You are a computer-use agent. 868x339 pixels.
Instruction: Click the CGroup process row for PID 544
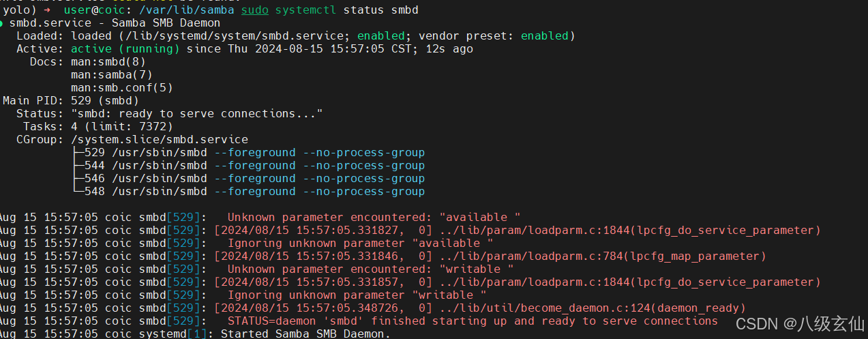[x=248, y=166]
